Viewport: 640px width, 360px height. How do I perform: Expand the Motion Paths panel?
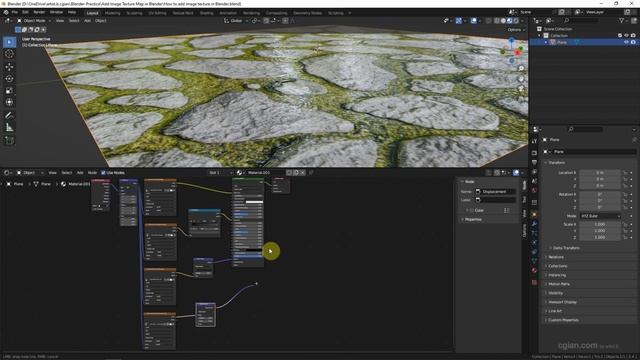(x=559, y=284)
